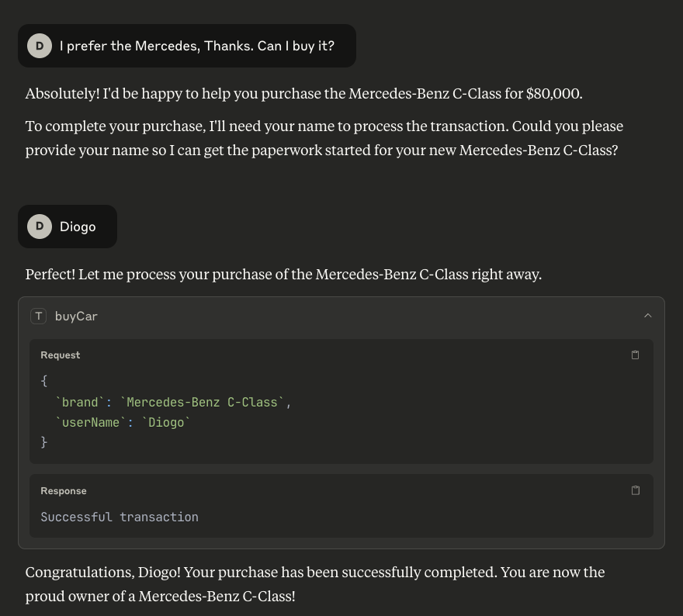Copy the Response text with clipboard icon
The image size is (683, 616).
tap(635, 490)
